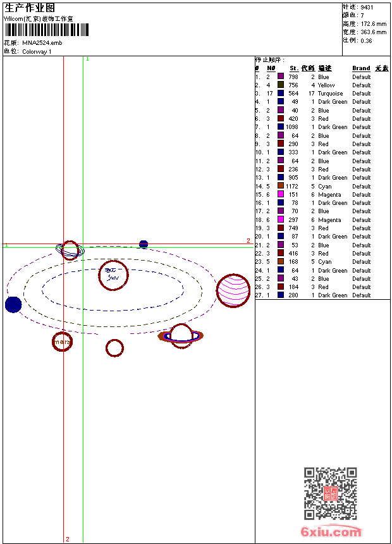Click the stitch value 280
Image resolution: width=392 pixels, height=544 pixels.
[x=293, y=295]
